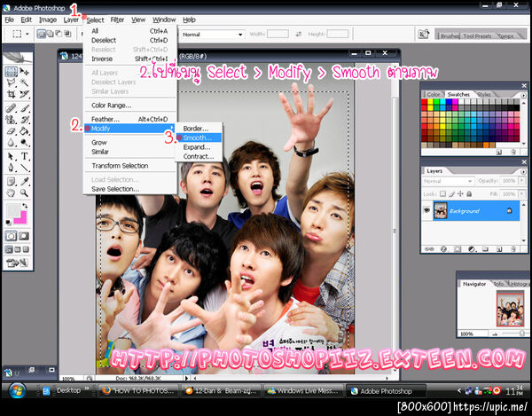Open Fill slider arrow in Layers panel
Image resolution: width=532 pixels, height=416 pixels.
pyautogui.click(x=521, y=194)
